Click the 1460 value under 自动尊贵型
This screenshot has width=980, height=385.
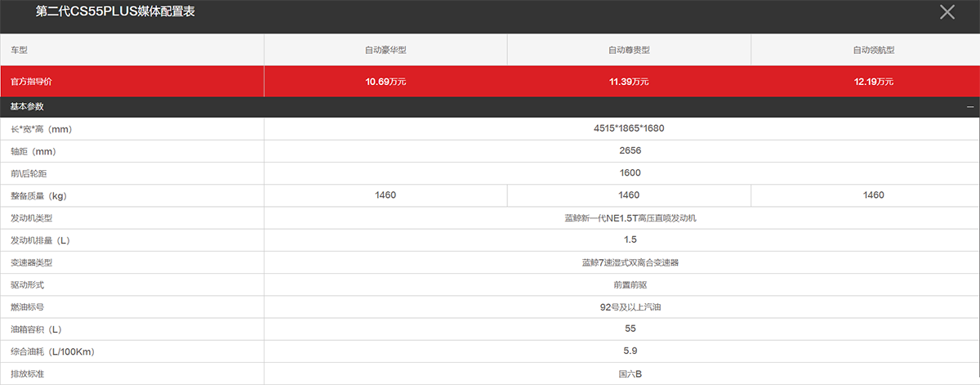(629, 195)
